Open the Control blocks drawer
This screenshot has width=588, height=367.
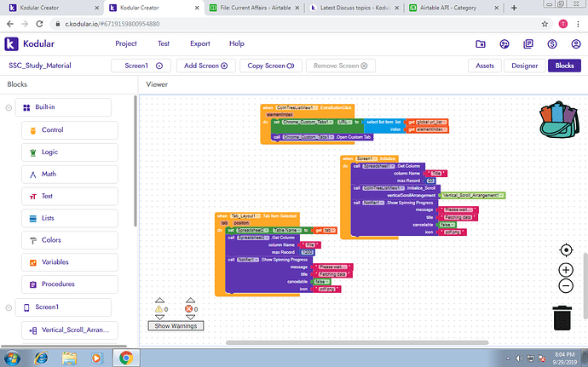(70, 130)
